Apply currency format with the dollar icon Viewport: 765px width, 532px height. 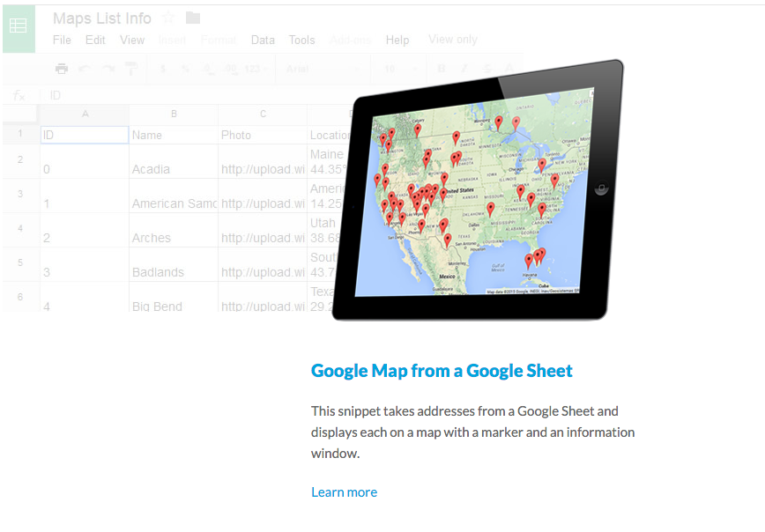pos(161,68)
